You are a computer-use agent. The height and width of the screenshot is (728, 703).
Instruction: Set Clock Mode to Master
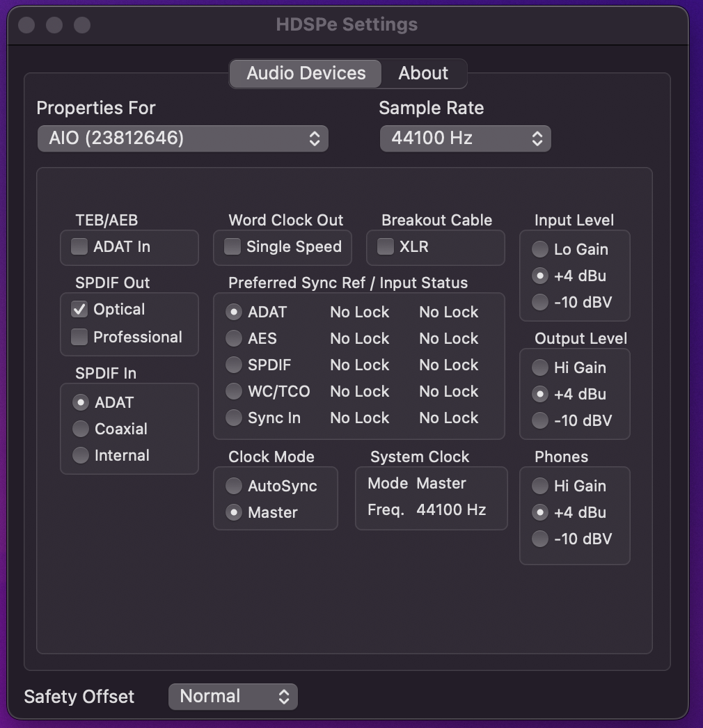coord(234,512)
